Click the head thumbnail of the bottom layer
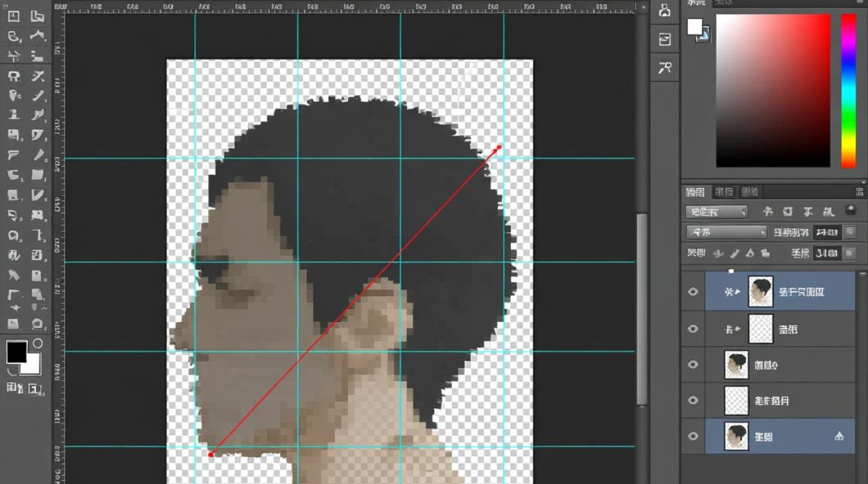The width and height of the screenshot is (868, 484). point(736,436)
